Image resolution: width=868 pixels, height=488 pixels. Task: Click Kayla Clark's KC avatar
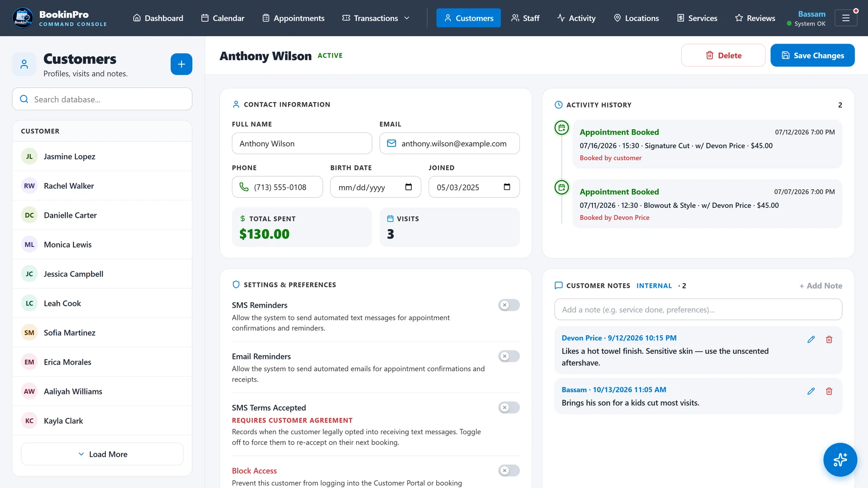(29, 421)
